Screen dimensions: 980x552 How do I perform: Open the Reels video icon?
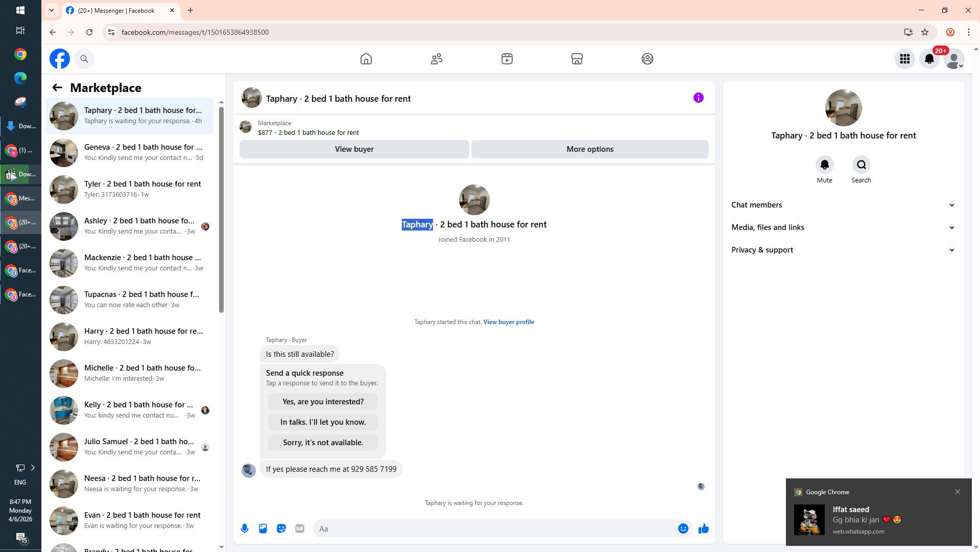tap(507, 59)
